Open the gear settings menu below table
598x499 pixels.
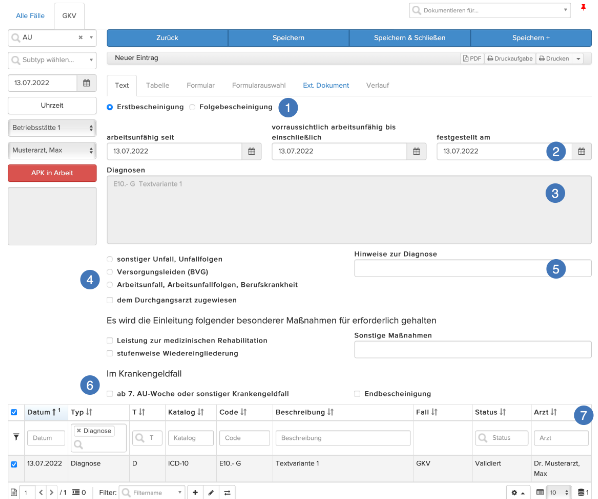pyautogui.click(x=518, y=493)
